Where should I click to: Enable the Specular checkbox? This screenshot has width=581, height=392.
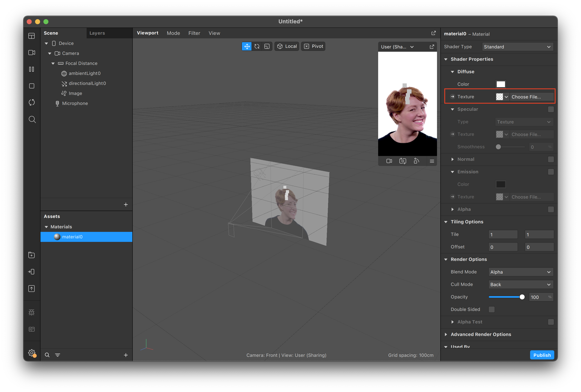pyautogui.click(x=551, y=109)
